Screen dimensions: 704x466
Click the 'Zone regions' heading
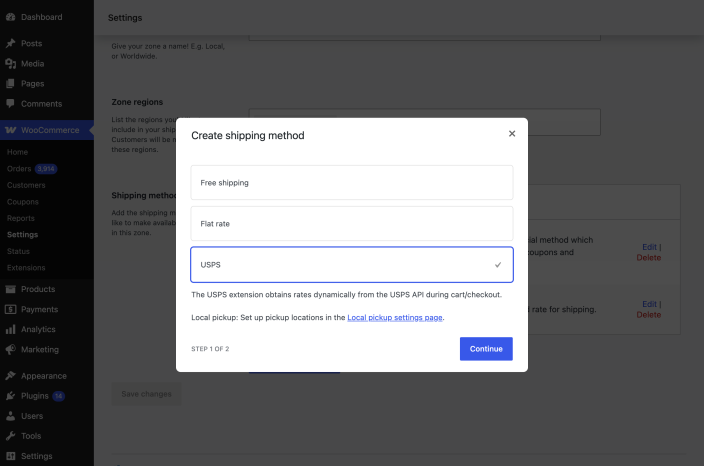click(137, 102)
